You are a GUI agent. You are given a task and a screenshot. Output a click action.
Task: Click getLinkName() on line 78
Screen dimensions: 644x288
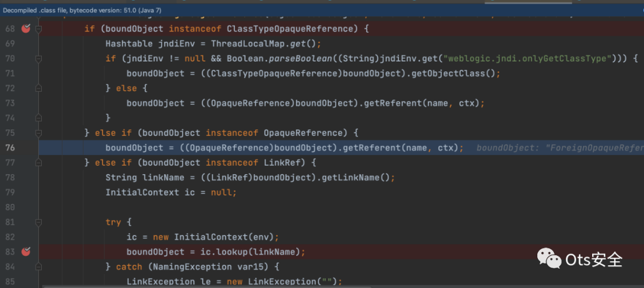358,178
